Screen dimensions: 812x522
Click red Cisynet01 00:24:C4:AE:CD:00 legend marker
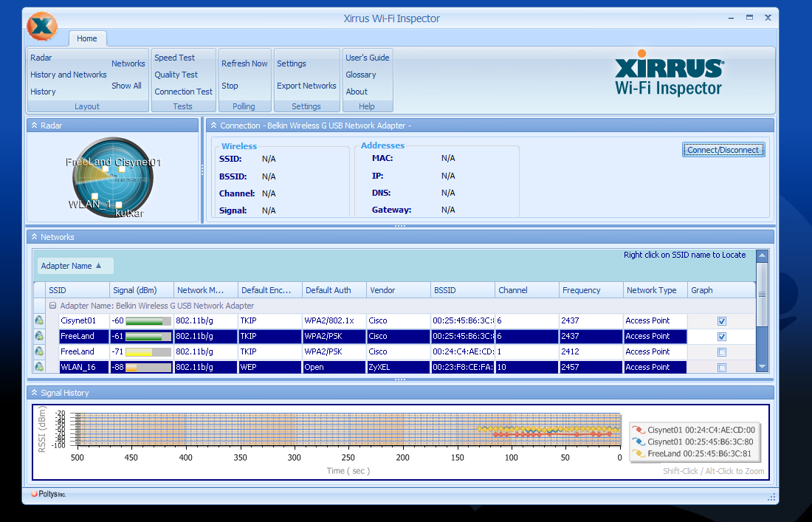(638, 430)
